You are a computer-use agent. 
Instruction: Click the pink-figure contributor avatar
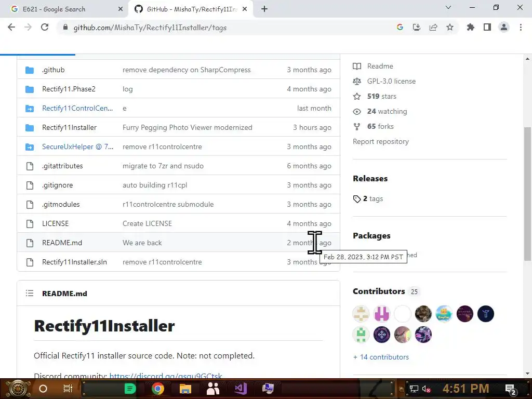[x=382, y=314]
